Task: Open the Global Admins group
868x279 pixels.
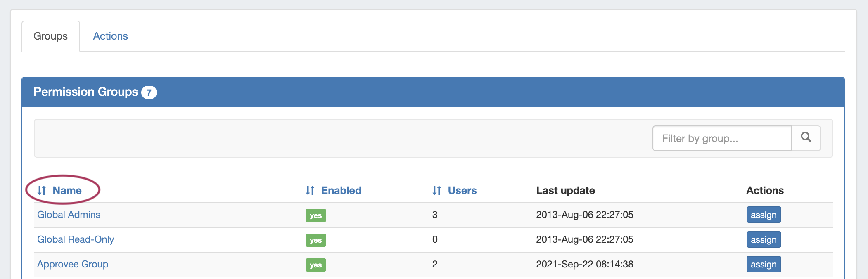Action: 69,215
